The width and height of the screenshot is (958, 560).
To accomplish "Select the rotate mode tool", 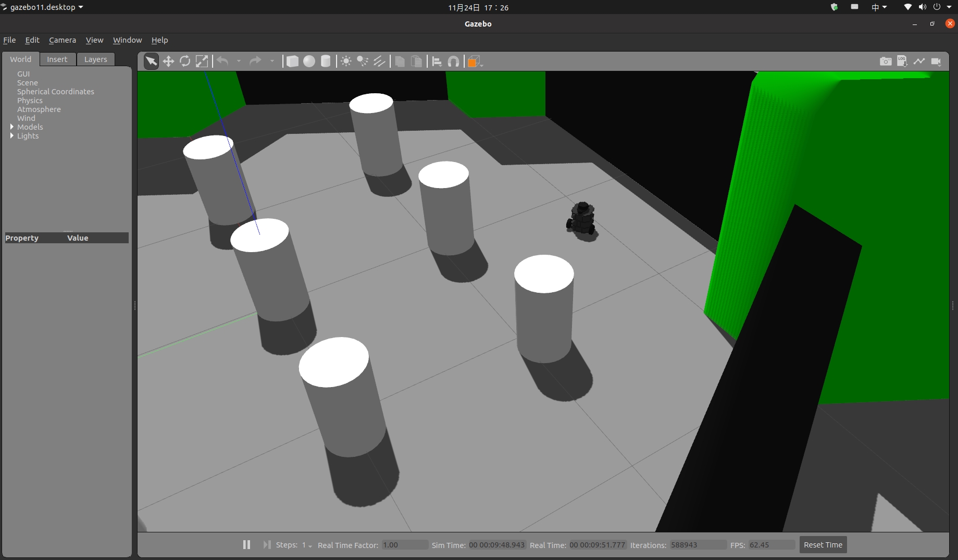I will pos(185,61).
